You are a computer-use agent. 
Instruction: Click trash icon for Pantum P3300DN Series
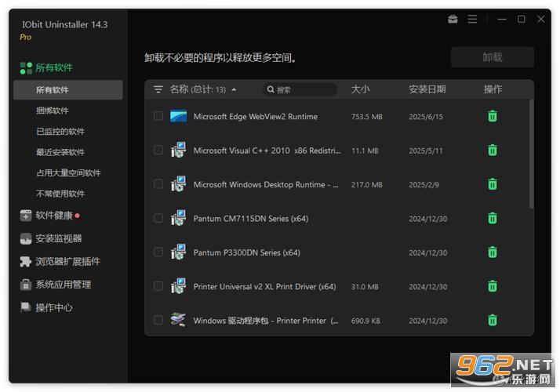(492, 252)
